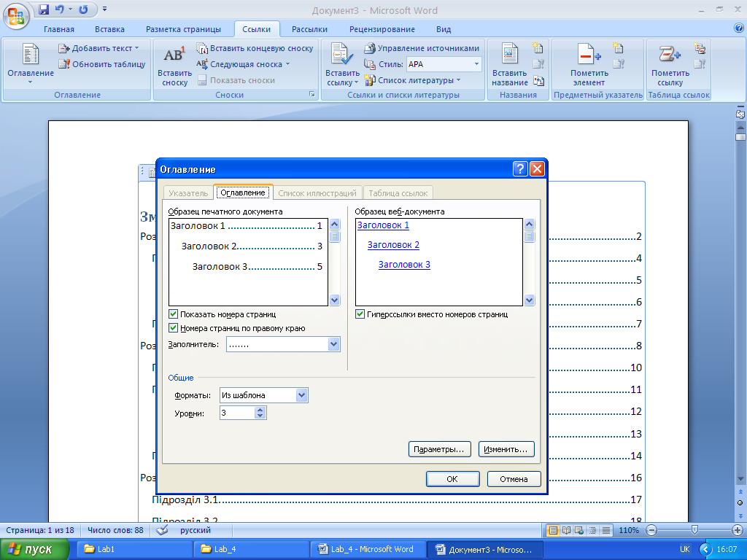
Task: Open the Сноски group dialog launcher
Action: point(312,94)
